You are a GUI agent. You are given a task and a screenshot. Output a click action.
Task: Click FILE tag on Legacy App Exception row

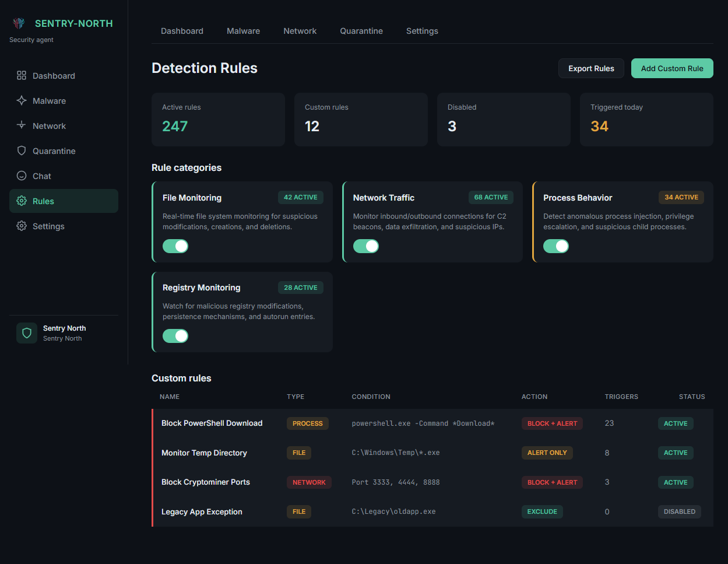(299, 512)
